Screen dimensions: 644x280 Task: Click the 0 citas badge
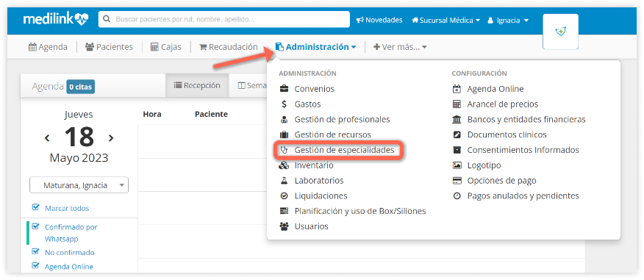[x=81, y=87]
